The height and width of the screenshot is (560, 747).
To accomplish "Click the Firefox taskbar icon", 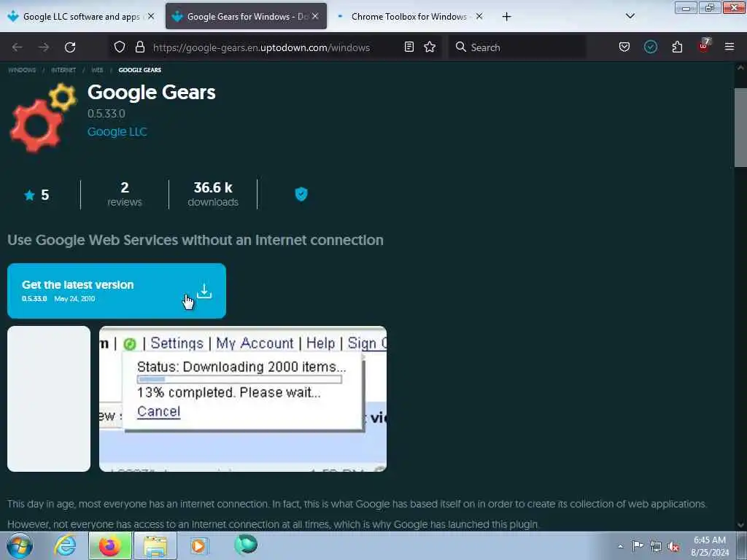I will pyautogui.click(x=109, y=545).
